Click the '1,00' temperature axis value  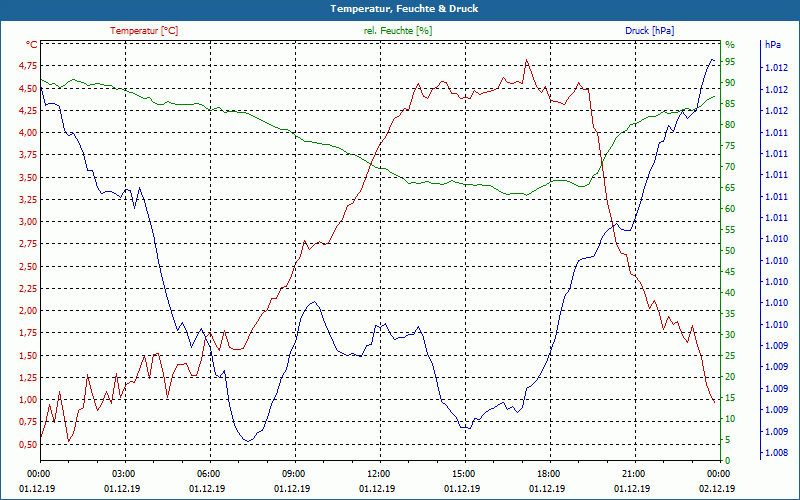click(29, 400)
